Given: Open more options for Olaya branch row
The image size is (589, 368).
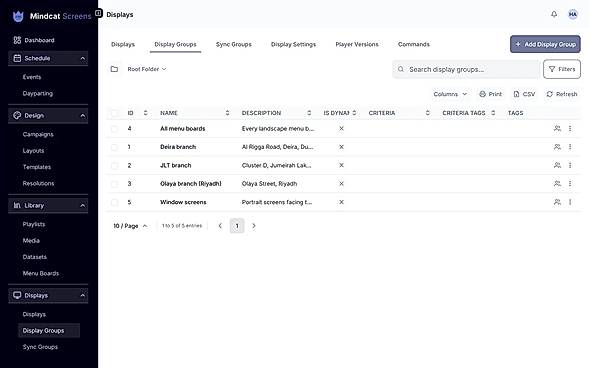Looking at the screenshot, I should click(x=570, y=184).
